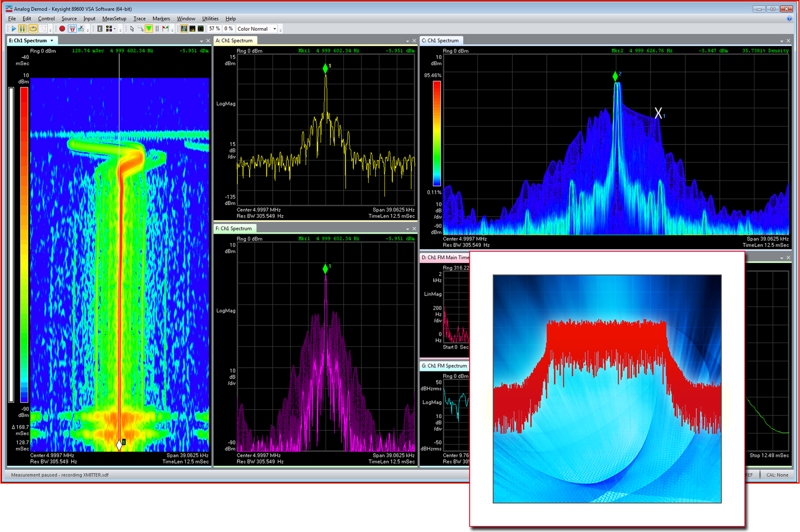Open the MeasSetup menu
The width and height of the screenshot is (800, 532).
click(x=114, y=18)
